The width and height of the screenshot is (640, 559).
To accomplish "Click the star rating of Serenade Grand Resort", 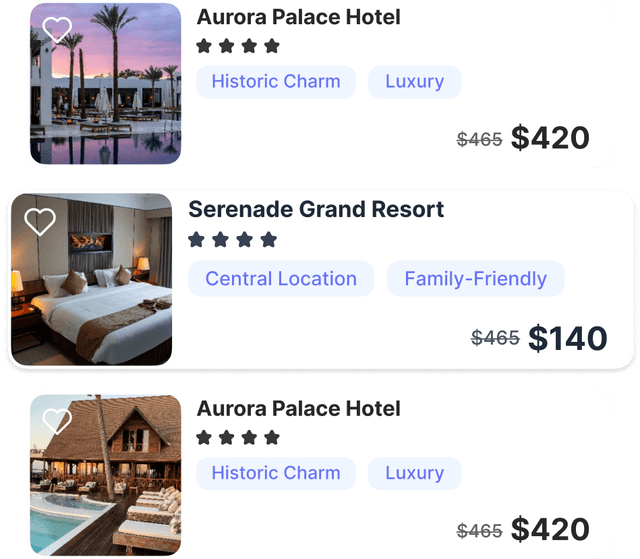I will [233, 240].
